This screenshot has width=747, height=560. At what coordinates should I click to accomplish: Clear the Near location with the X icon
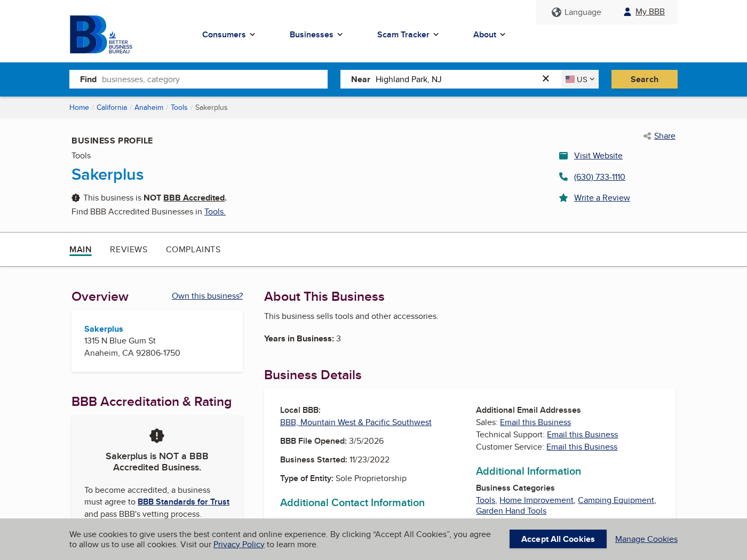[546, 78]
